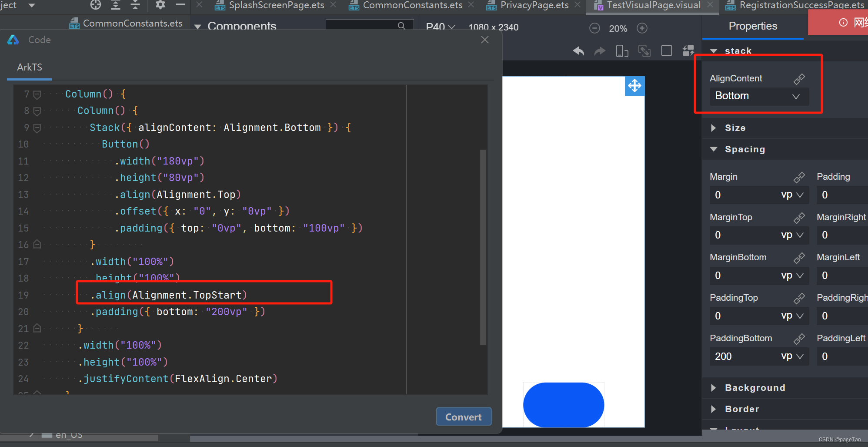Viewport: 868px width, 447px height.
Task: Click the link icon beside MarginBottom
Action: (x=799, y=258)
